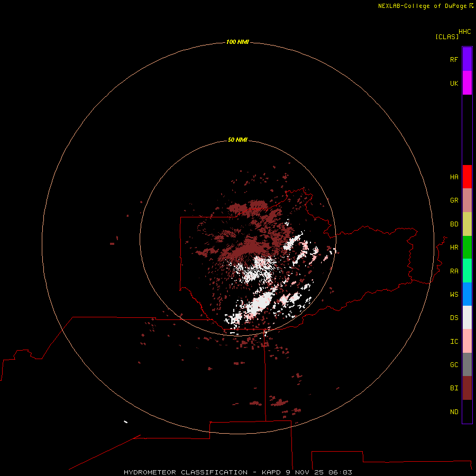Pick the HR dark green legend swatch
476x476 pixels.
[467, 248]
